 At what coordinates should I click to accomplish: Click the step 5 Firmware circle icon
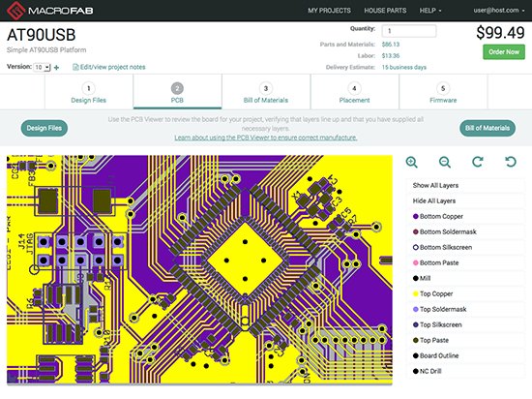point(443,88)
